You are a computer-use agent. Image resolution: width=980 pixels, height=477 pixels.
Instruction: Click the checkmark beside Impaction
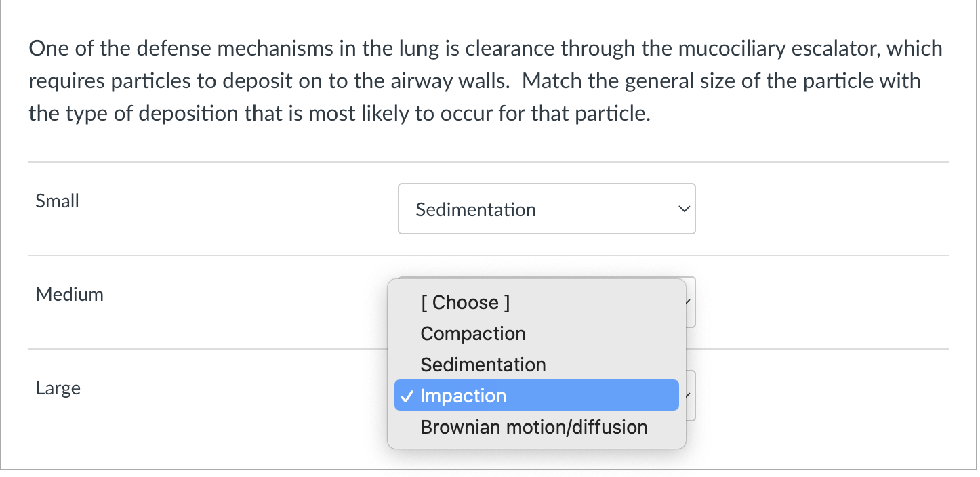point(404,396)
